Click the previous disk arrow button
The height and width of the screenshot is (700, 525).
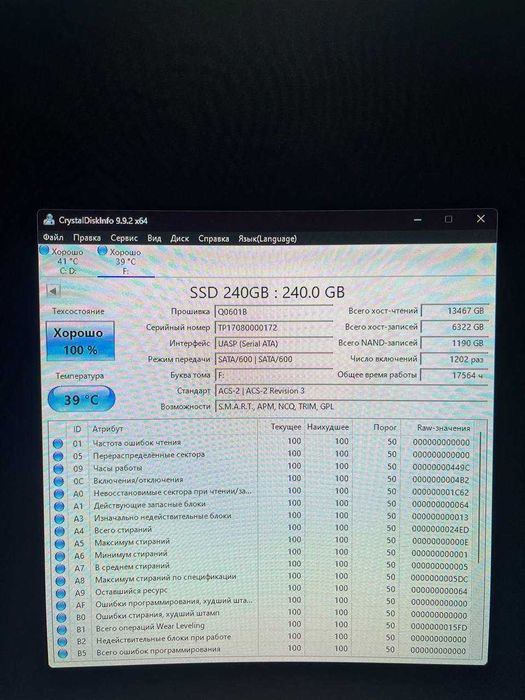point(53,291)
